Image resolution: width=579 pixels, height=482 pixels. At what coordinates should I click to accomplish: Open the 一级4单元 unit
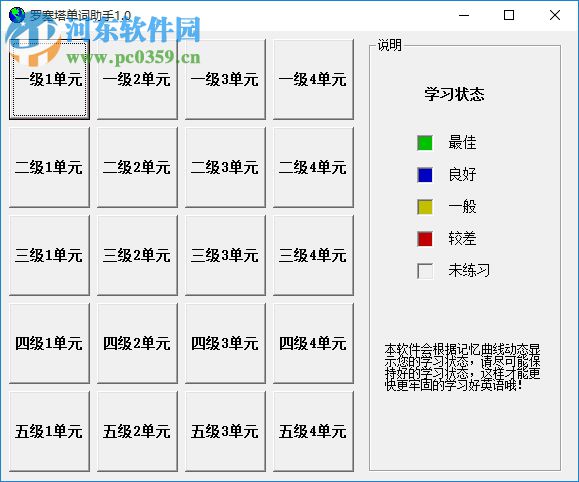click(313, 79)
